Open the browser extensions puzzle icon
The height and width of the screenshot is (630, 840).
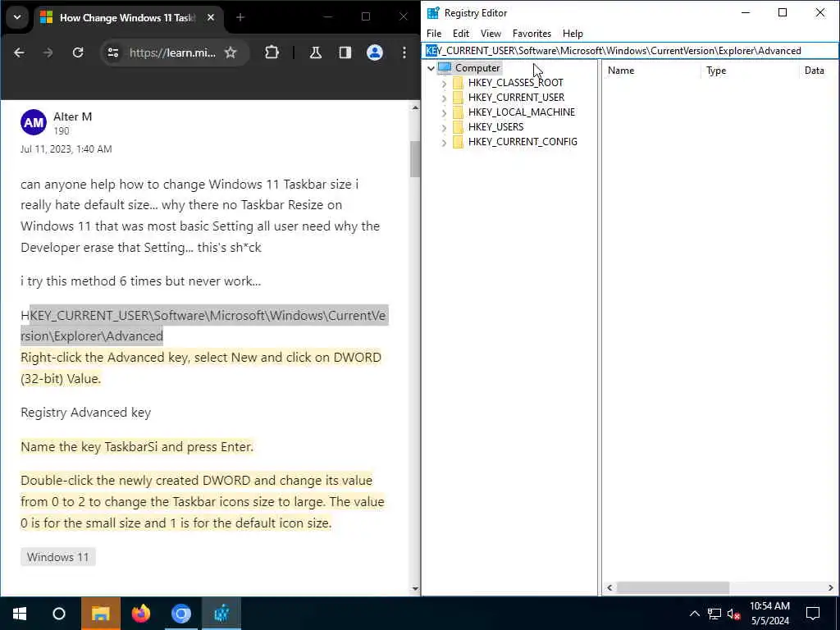[x=272, y=52]
